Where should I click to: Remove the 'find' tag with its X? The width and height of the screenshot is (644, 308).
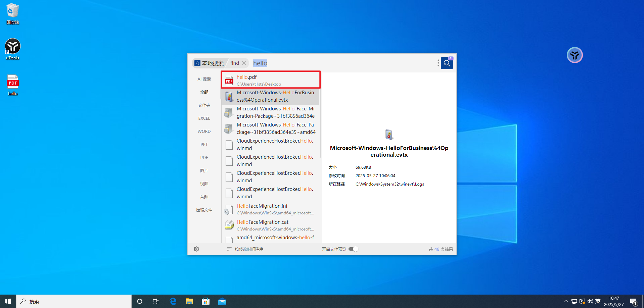244,63
